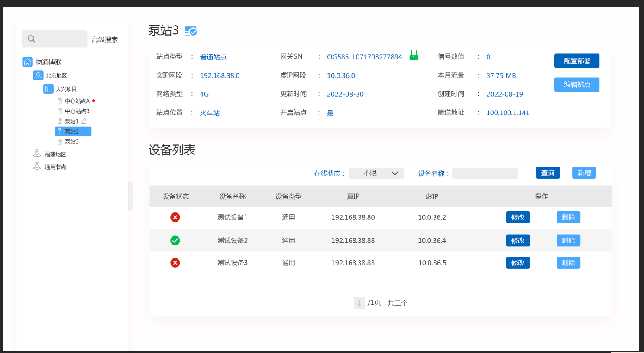644x353 pixels.
Task: Click 修改 for 测试设备2
Action: [518, 240]
